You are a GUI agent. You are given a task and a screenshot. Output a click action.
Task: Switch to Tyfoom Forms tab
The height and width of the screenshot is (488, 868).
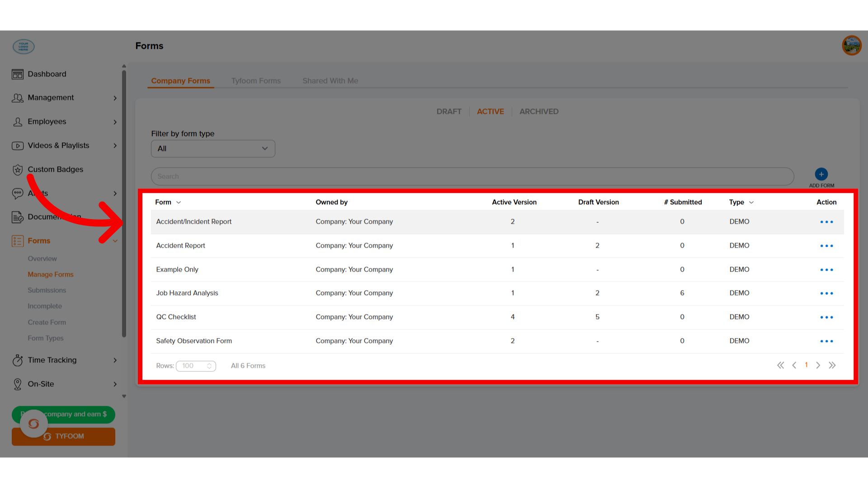pyautogui.click(x=256, y=81)
